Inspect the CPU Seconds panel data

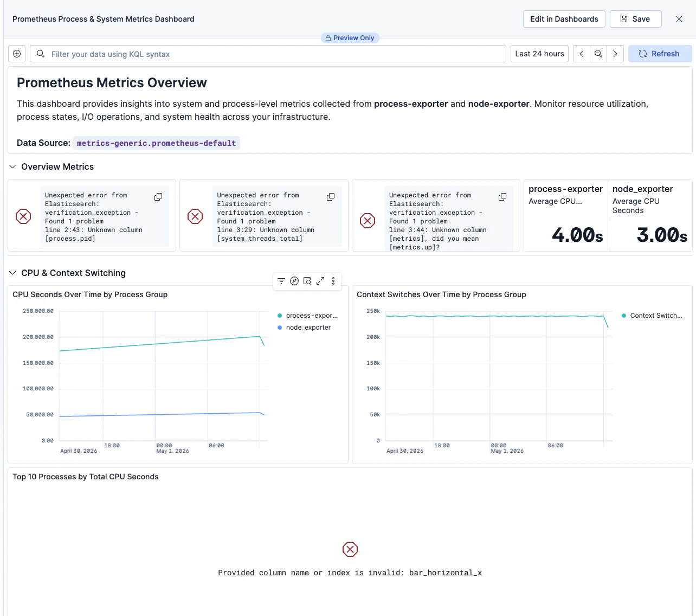[307, 281]
